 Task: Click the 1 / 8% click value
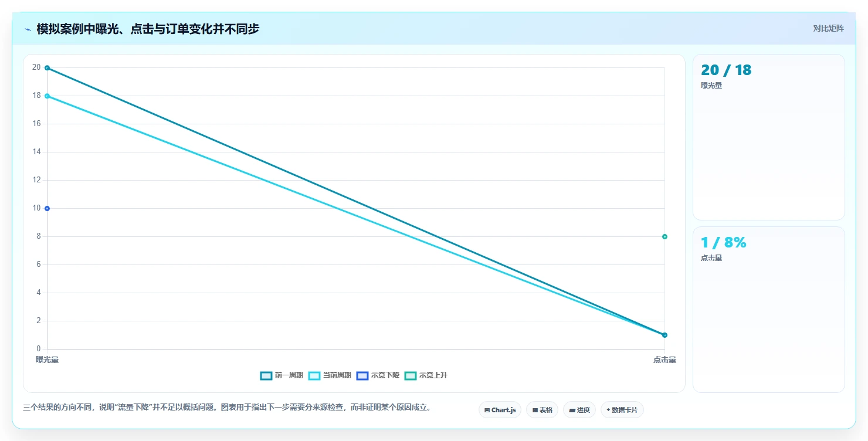pyautogui.click(x=723, y=243)
